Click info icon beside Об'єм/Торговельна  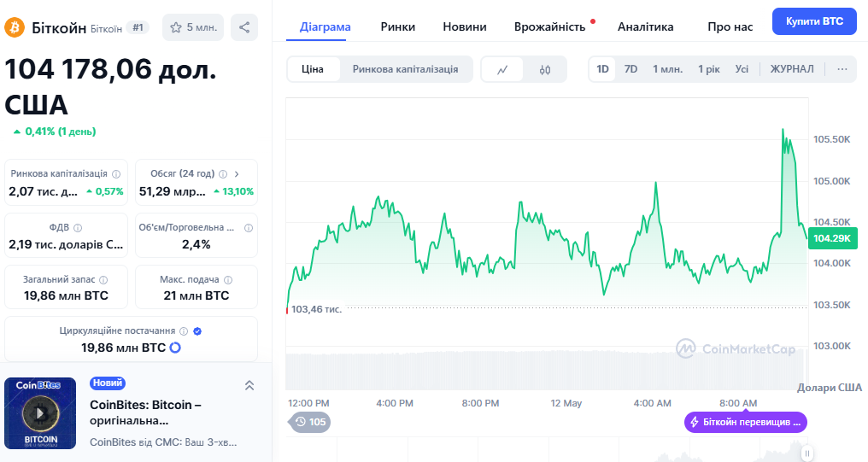click(x=249, y=228)
